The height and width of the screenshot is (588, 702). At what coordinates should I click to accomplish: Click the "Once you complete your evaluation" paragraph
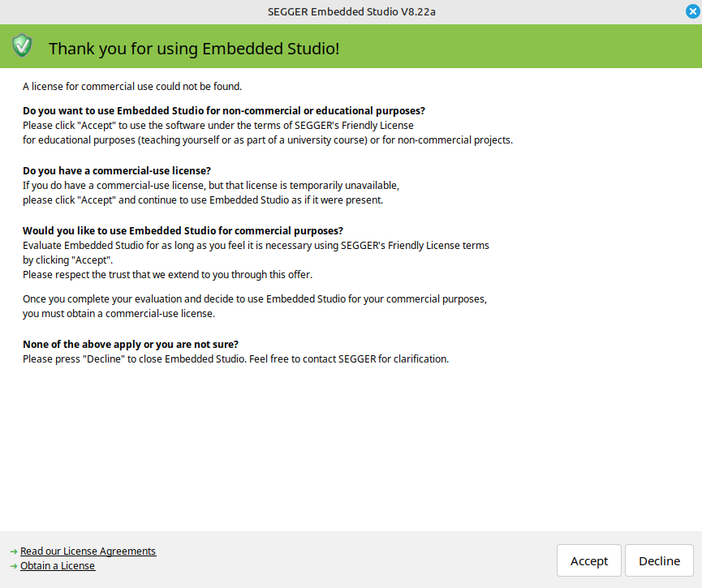point(254,299)
